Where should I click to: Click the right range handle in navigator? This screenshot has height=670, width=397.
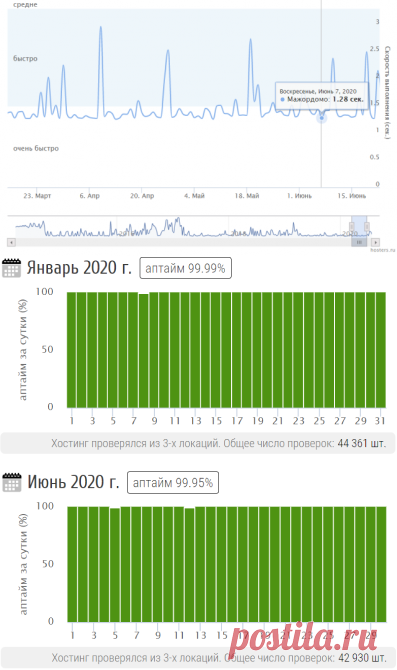pyautogui.click(x=367, y=227)
